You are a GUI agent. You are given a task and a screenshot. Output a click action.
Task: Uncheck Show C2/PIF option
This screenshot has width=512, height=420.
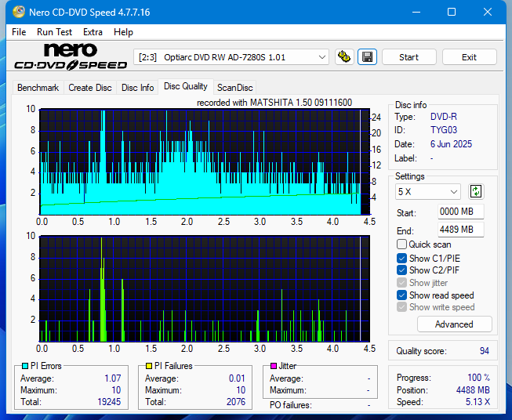(402, 270)
